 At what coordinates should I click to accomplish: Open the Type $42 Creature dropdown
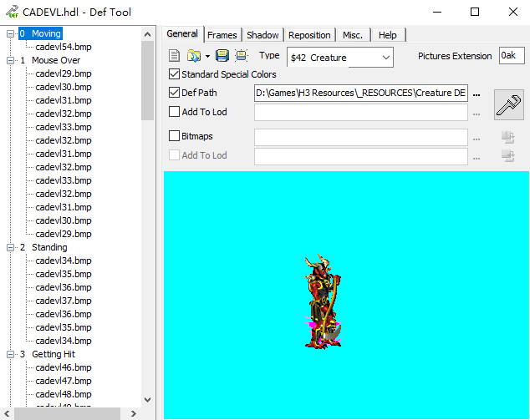coord(340,58)
